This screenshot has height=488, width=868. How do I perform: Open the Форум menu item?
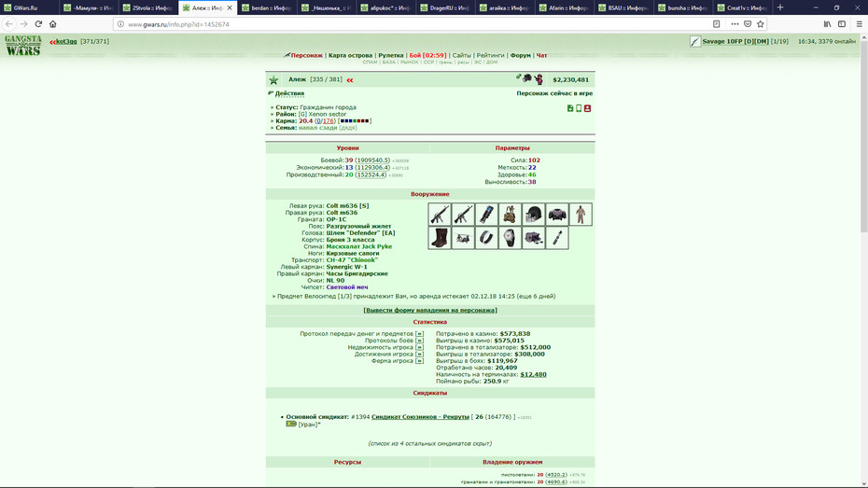pyautogui.click(x=521, y=55)
